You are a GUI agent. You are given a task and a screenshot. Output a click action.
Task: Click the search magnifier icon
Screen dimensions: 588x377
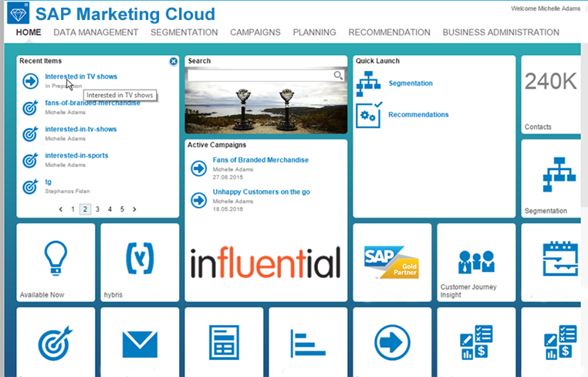(x=338, y=76)
